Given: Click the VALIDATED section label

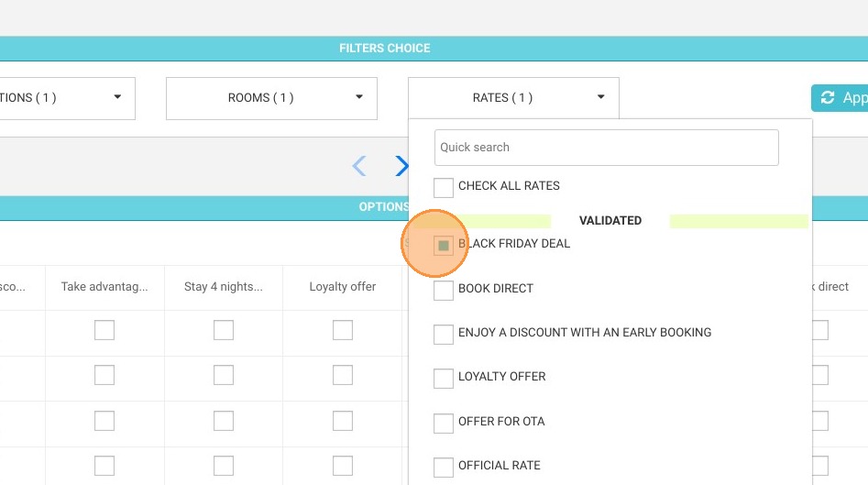Looking at the screenshot, I should 610,220.
